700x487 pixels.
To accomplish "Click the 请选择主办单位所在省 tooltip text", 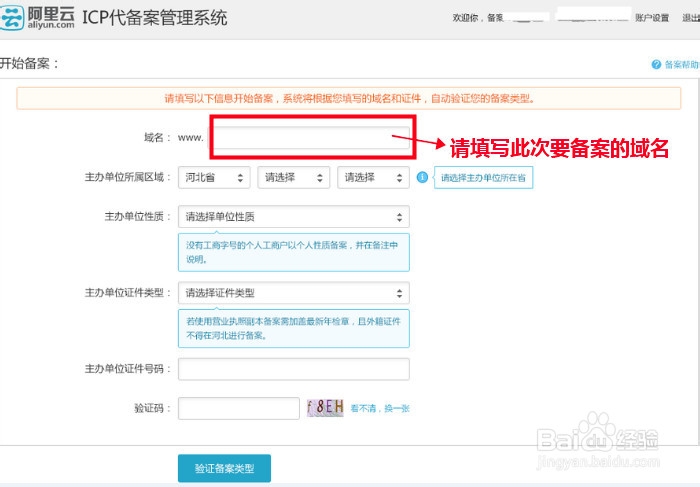I will coord(483,178).
